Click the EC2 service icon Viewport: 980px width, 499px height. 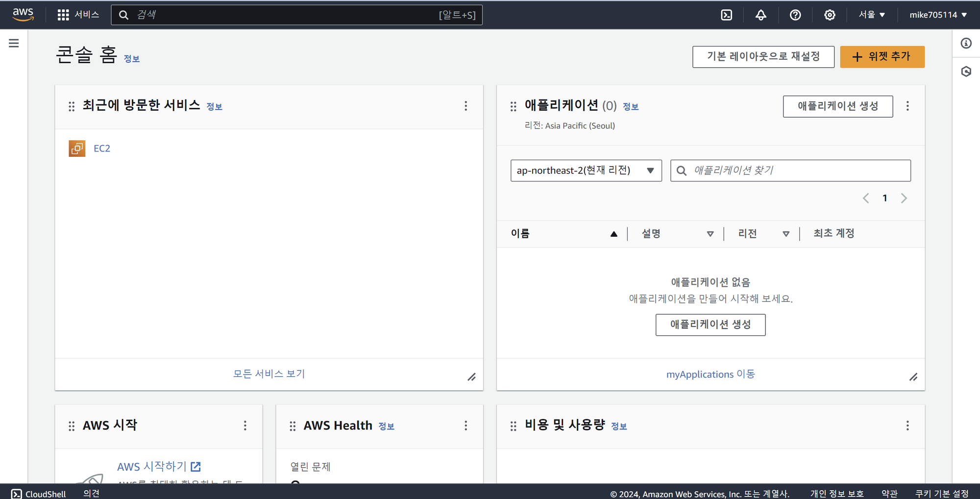tap(77, 148)
